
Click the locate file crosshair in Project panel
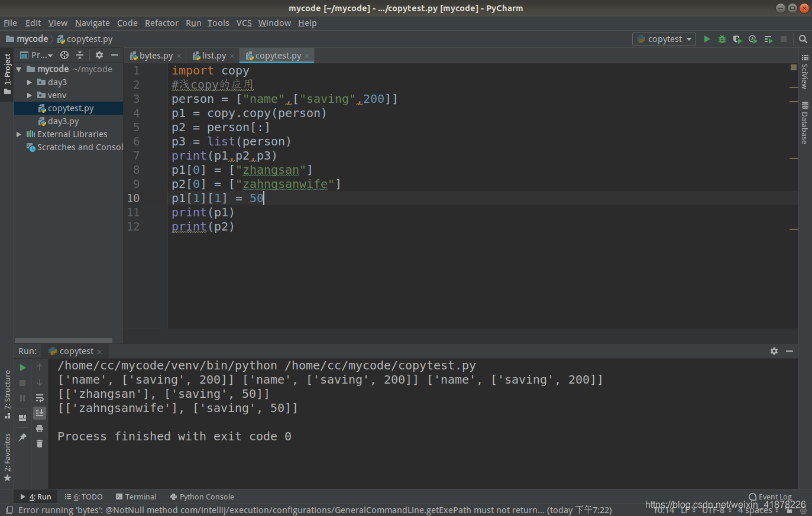click(64, 55)
